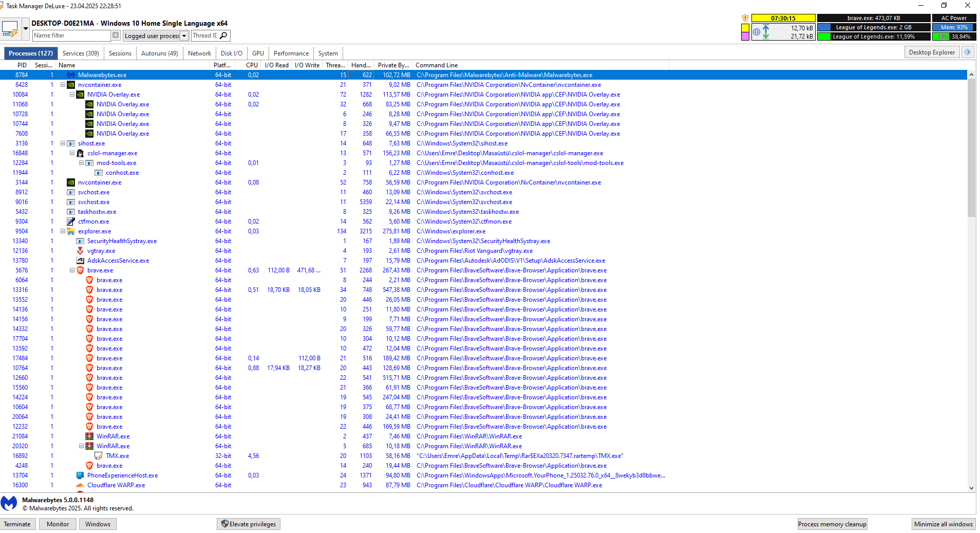Click the CPU 38,84% usage bar
980x533 pixels.
point(954,36)
